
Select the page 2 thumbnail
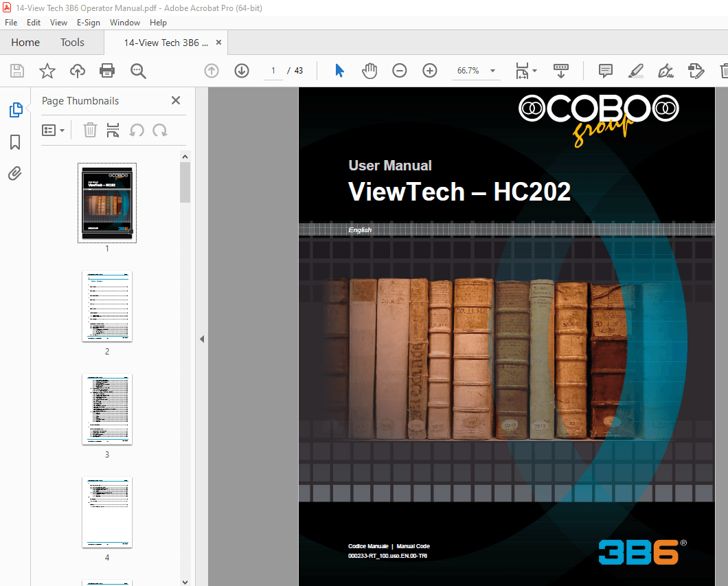(x=106, y=306)
